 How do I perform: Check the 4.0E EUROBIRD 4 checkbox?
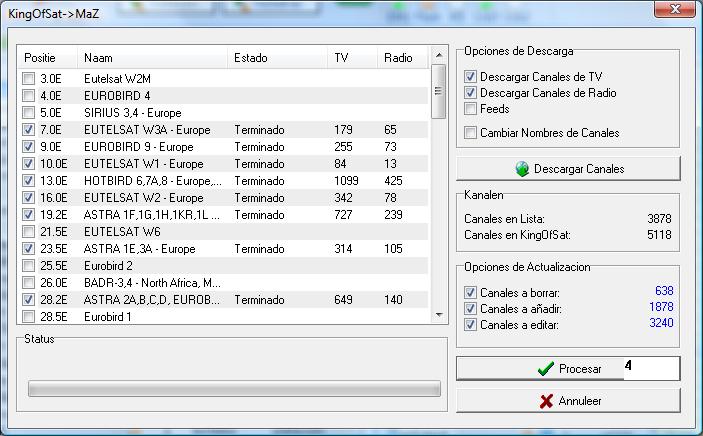coord(28,96)
